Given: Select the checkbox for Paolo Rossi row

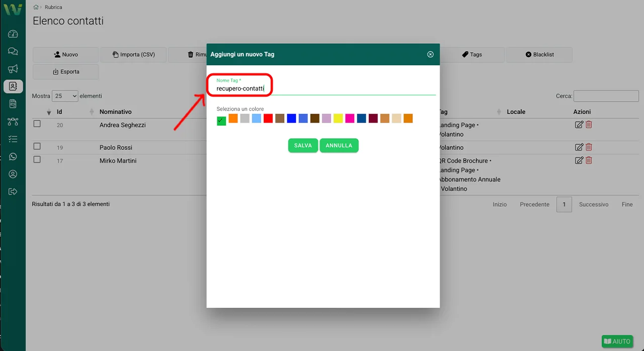Looking at the screenshot, I should tap(37, 146).
